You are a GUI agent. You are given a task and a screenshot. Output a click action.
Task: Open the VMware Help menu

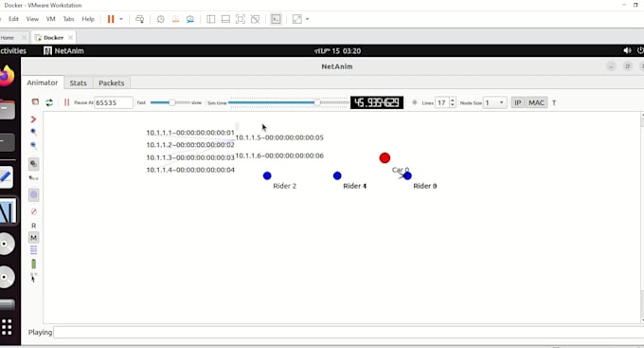pos(88,19)
